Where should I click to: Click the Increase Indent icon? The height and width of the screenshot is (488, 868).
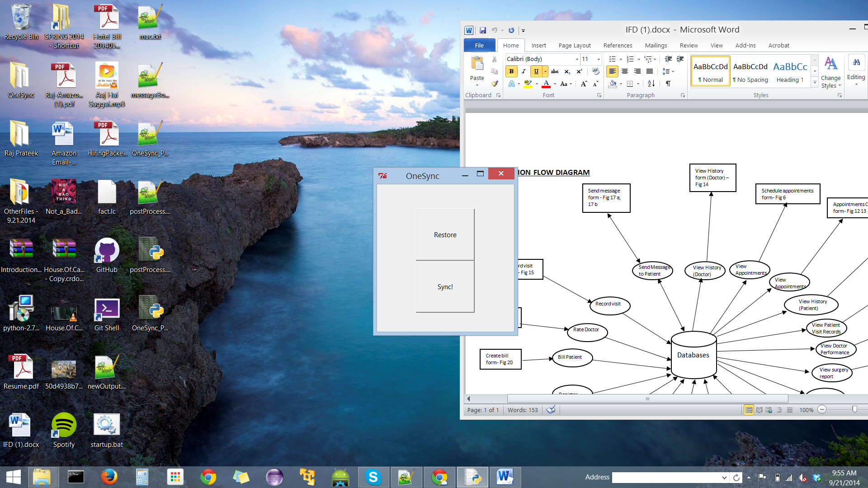(x=680, y=59)
